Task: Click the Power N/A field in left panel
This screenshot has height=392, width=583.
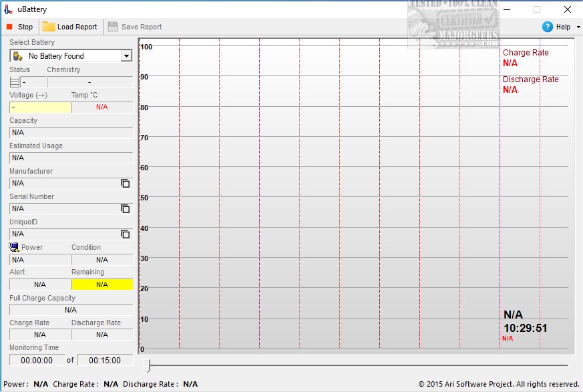Action: tap(40, 260)
